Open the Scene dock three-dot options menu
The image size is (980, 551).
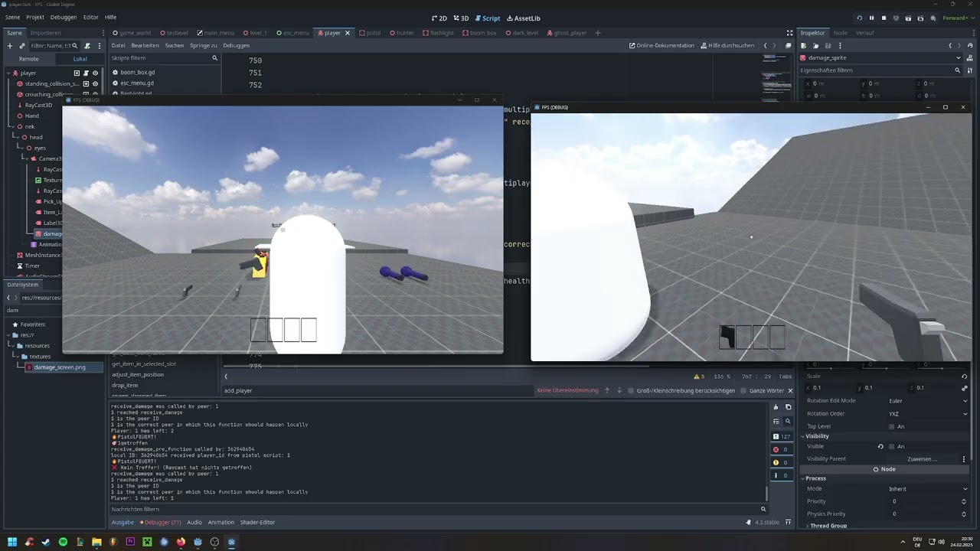click(99, 46)
